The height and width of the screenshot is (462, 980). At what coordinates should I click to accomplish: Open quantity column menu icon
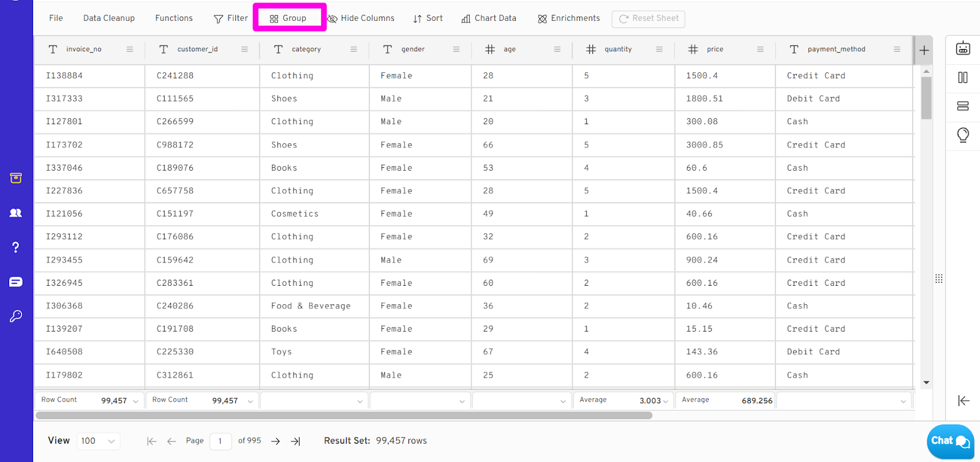coord(659,49)
